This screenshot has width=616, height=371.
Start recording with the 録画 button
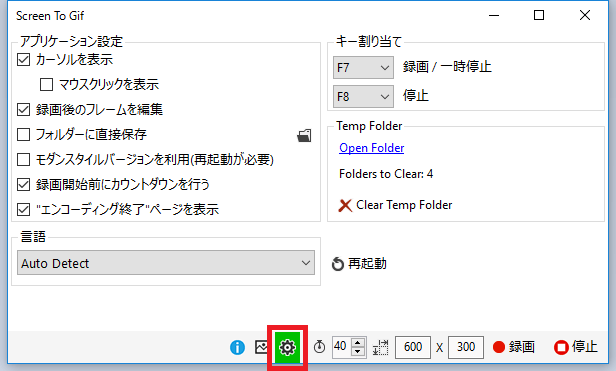coord(514,347)
